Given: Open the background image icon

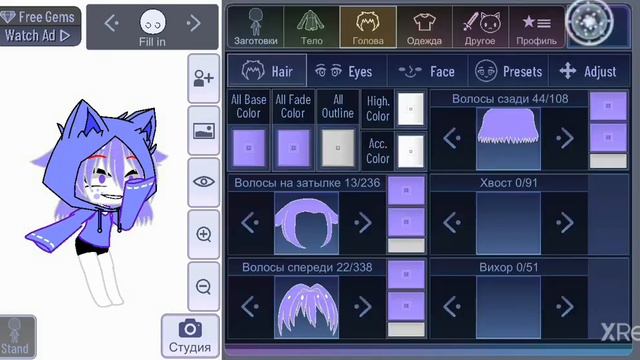Looking at the screenshot, I should 203,131.
